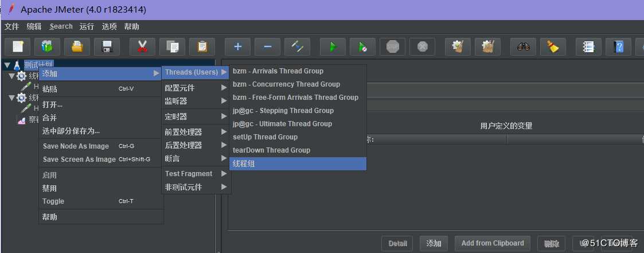Viewport: 644px width, 253px height.
Task: Expand the 后置处理器 submenu
Action: pyautogui.click(x=196, y=145)
